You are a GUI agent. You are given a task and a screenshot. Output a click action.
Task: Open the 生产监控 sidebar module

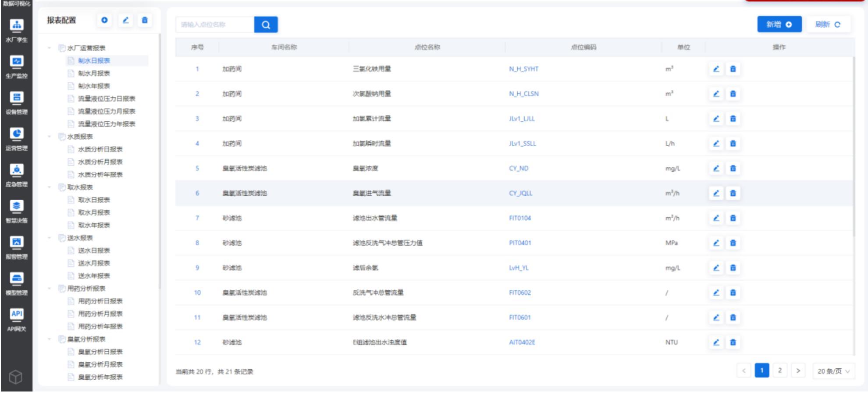17,67
